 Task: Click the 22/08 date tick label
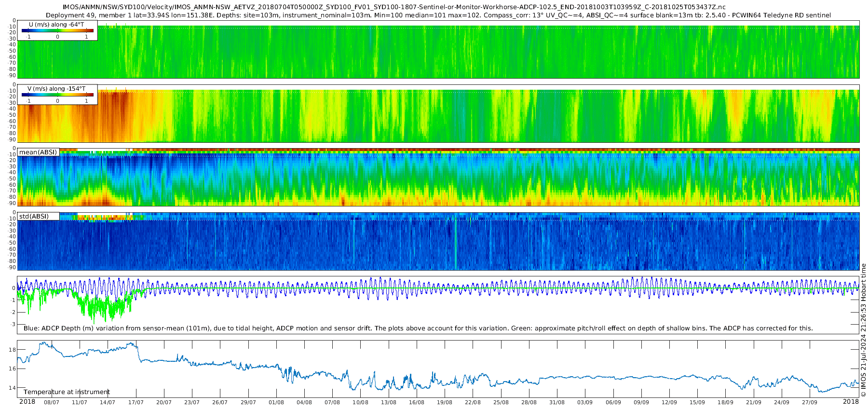click(473, 402)
